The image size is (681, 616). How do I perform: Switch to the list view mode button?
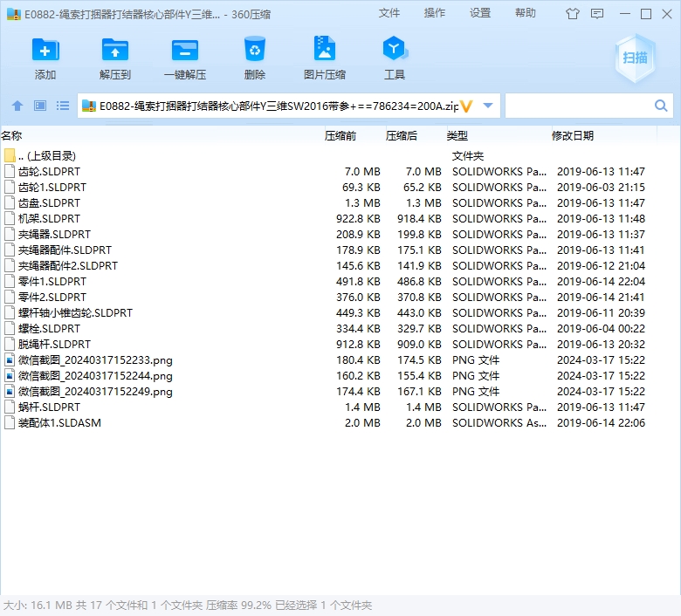click(x=63, y=106)
